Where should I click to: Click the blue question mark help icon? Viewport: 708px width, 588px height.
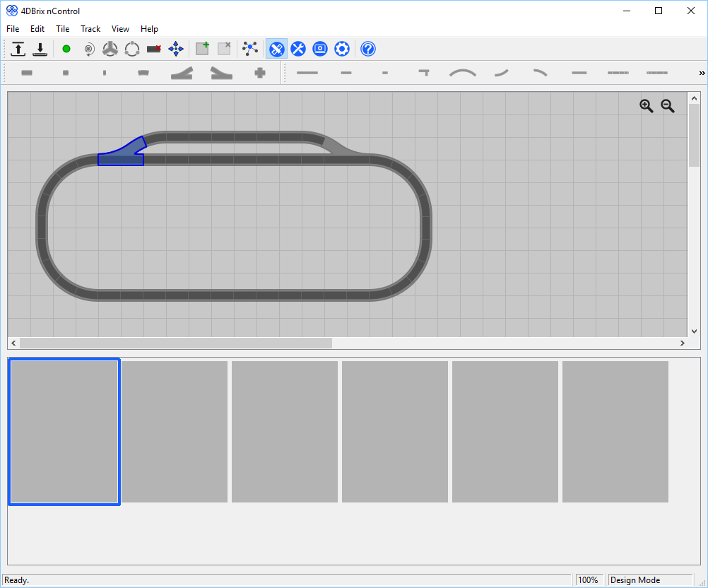pyautogui.click(x=368, y=49)
